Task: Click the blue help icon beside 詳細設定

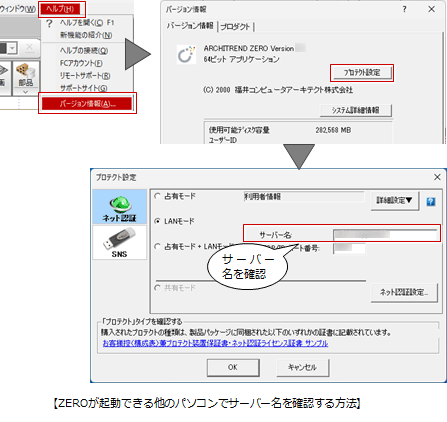Action: pyautogui.click(x=431, y=202)
